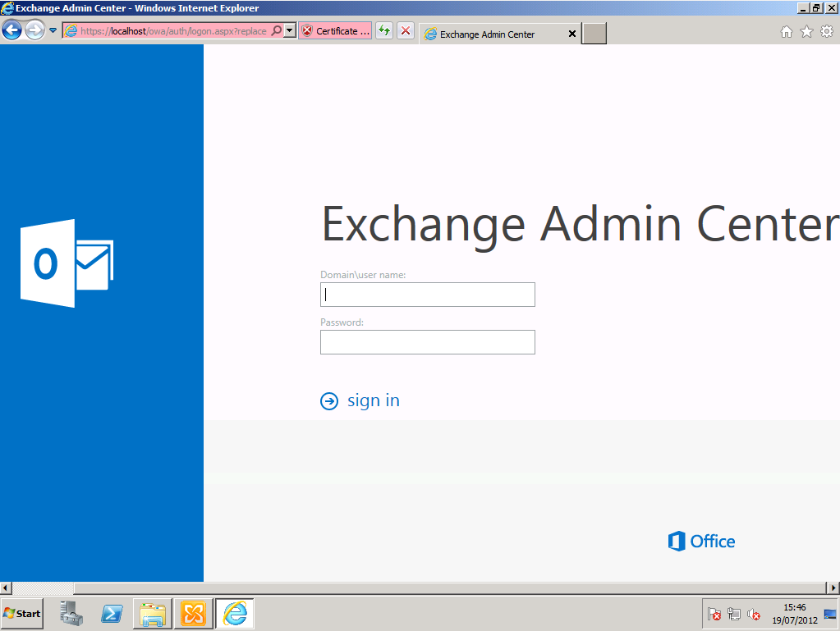Open the address bar dropdown arrow
This screenshot has width=840, height=631.
[291, 30]
